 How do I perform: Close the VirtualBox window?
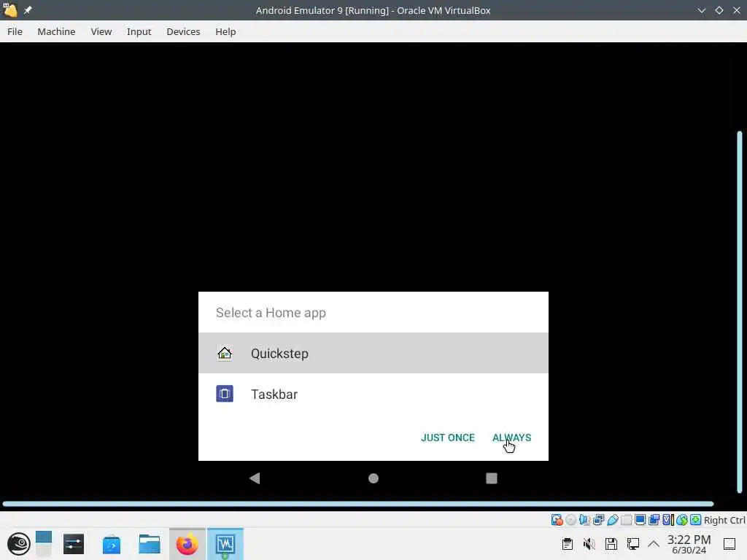pyautogui.click(x=737, y=10)
